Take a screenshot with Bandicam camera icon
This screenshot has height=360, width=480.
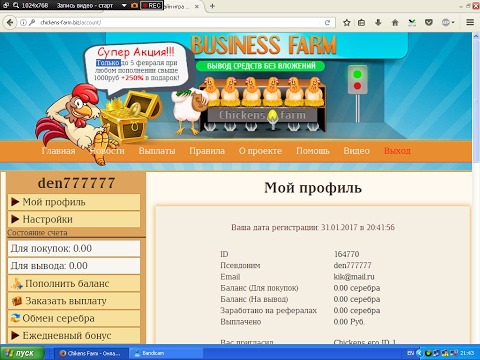pos(134,5)
